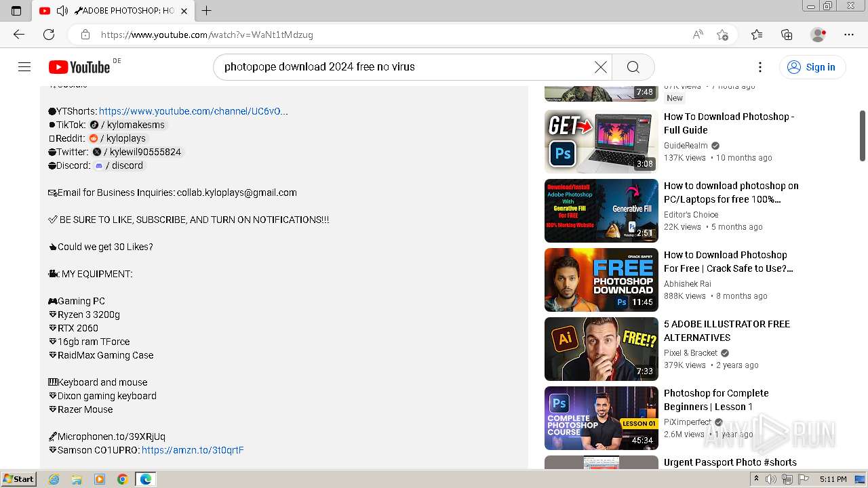Open TikTok kylomakesms link

(x=127, y=125)
